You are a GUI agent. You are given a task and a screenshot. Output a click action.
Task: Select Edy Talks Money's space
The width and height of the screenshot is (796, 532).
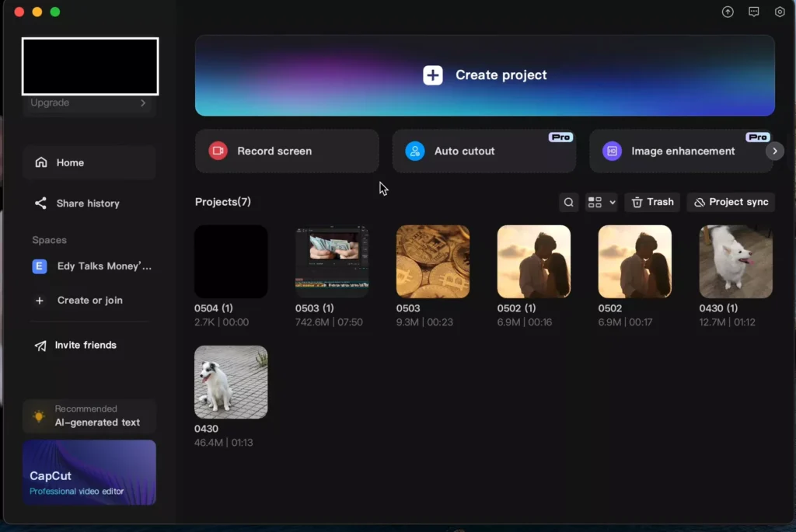pos(92,266)
